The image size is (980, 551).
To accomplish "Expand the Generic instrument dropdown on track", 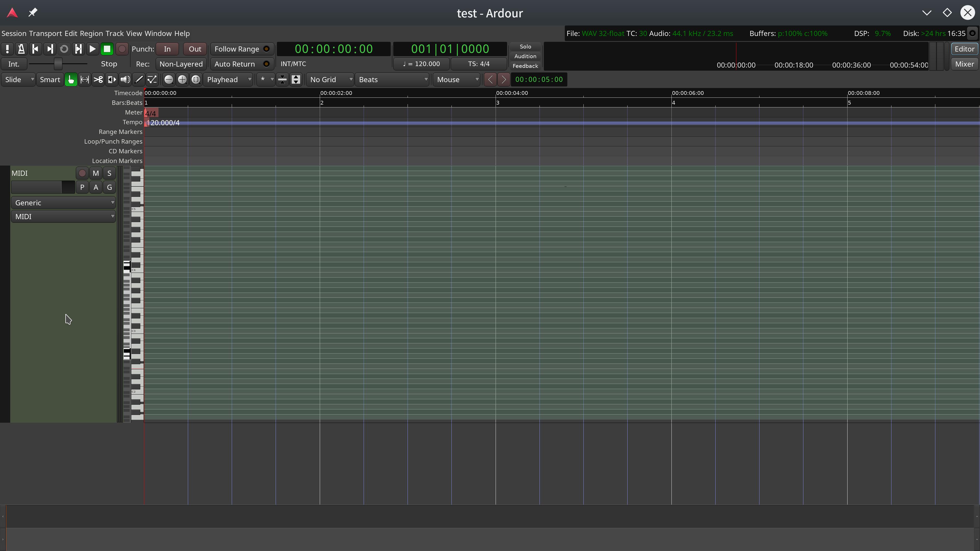I will (x=63, y=203).
